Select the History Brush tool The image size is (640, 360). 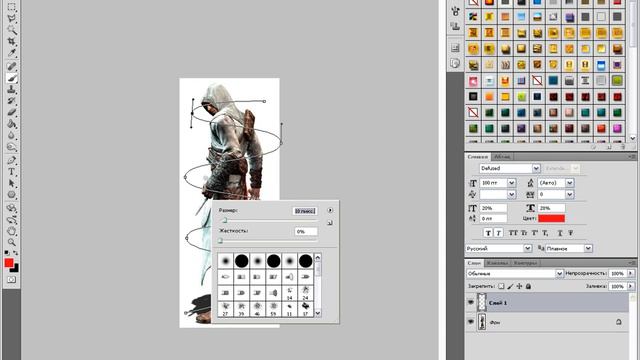point(11,101)
